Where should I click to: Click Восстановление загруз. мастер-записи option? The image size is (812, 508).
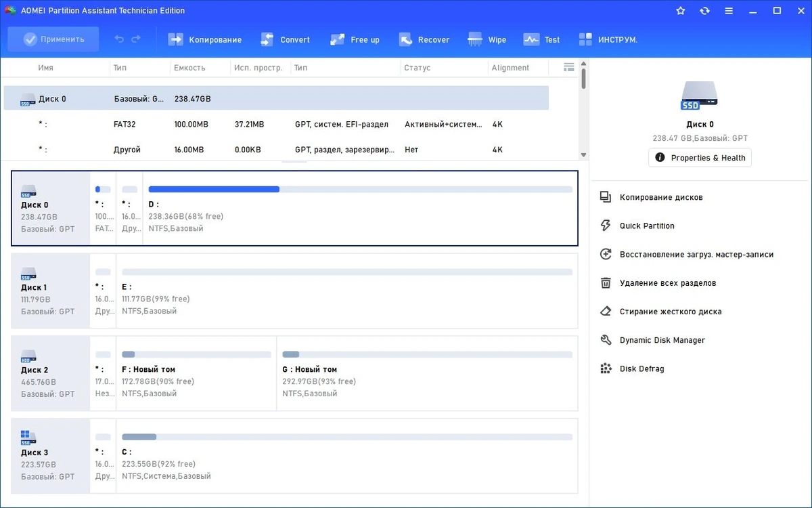(x=696, y=255)
